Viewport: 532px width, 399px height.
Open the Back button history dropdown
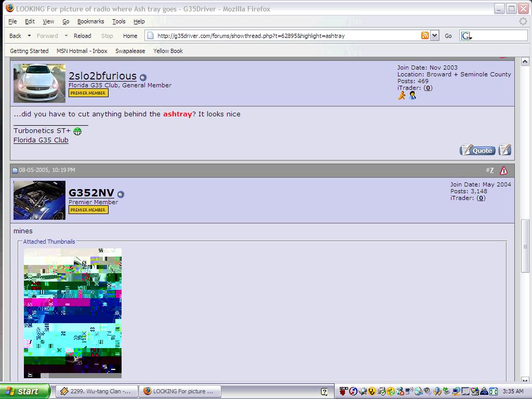29,36
